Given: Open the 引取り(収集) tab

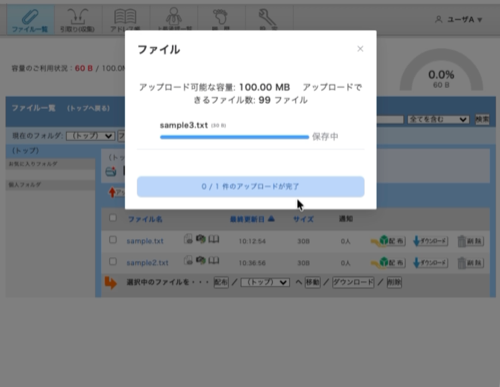Looking at the screenshot, I should 78,20.
